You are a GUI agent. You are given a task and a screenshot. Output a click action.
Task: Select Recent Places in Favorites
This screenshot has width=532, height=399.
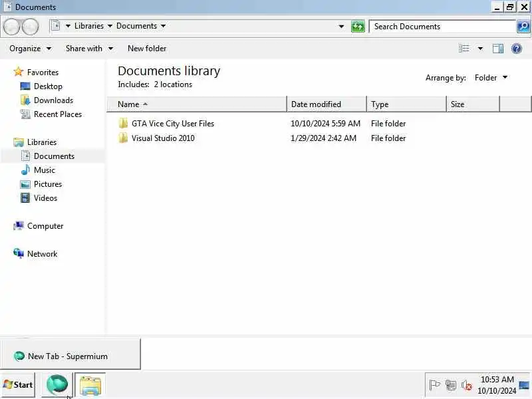58,114
